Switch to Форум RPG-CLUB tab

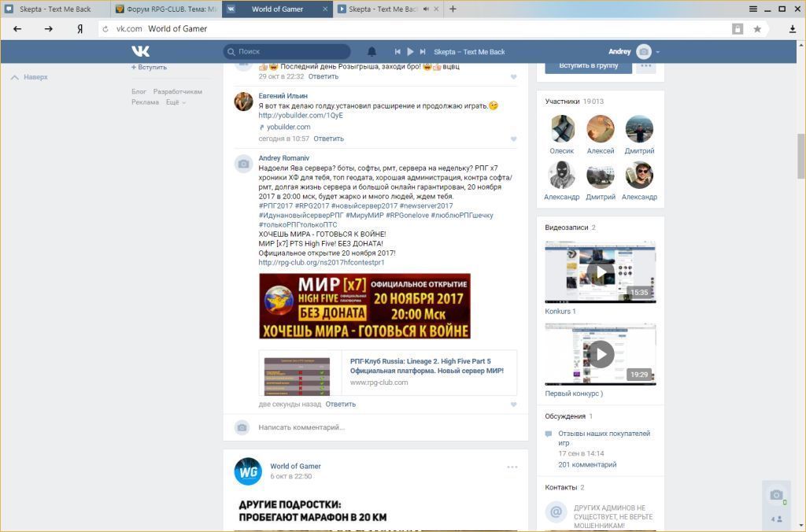[x=166, y=9]
